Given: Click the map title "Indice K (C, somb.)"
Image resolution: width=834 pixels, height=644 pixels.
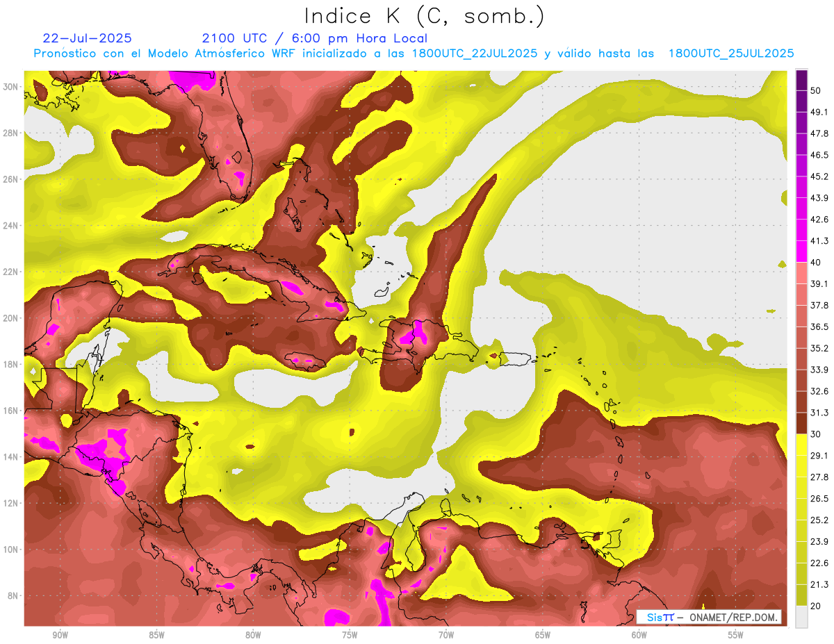Looking at the screenshot, I should (424, 16).
